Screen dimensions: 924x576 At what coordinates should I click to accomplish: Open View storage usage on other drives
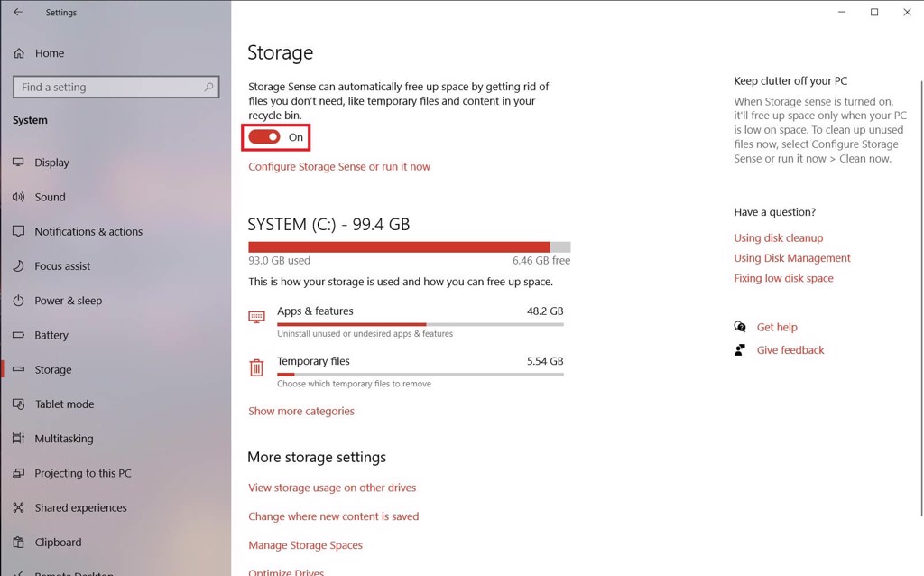coord(332,488)
